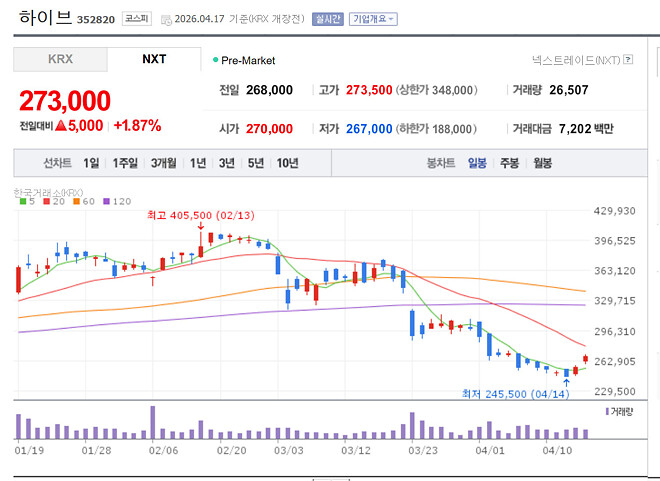Click the purple 120-day moving average legend
The height and width of the screenshot is (481, 660).
(x=117, y=202)
